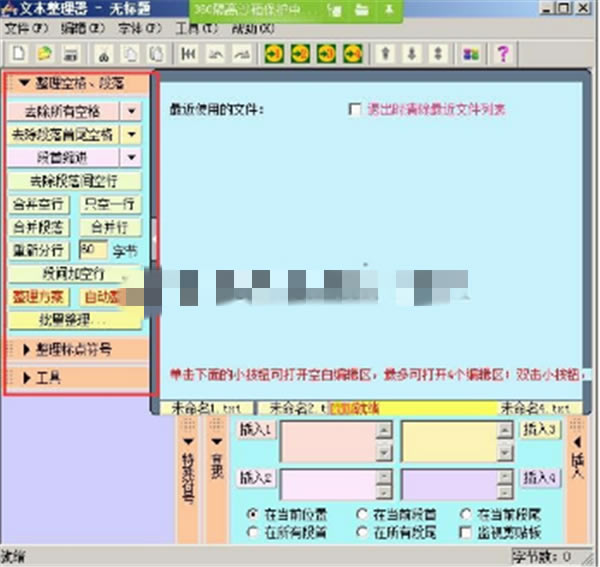Click the up arrow toolbar icon
The width and height of the screenshot is (600, 567).
tap(385, 54)
